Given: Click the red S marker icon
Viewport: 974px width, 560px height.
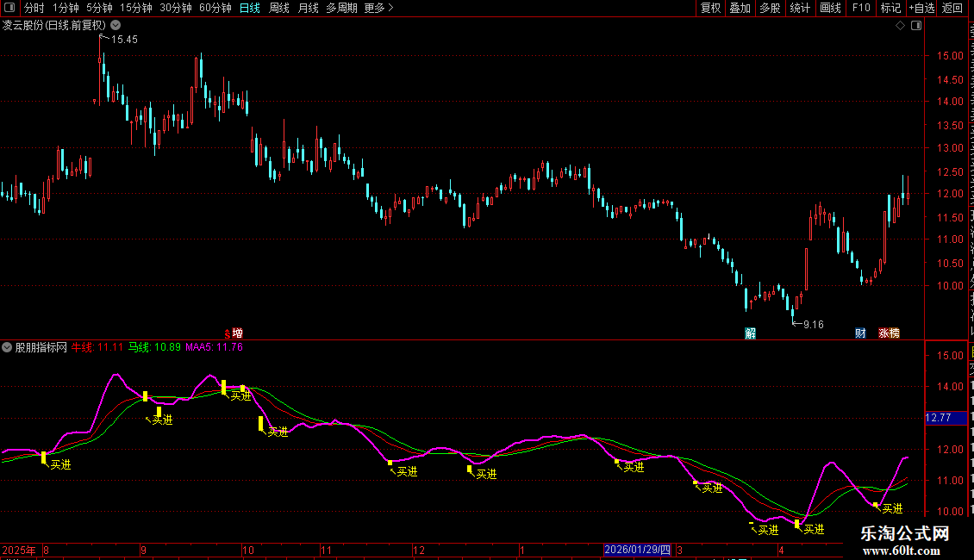Looking at the screenshot, I should (227, 334).
